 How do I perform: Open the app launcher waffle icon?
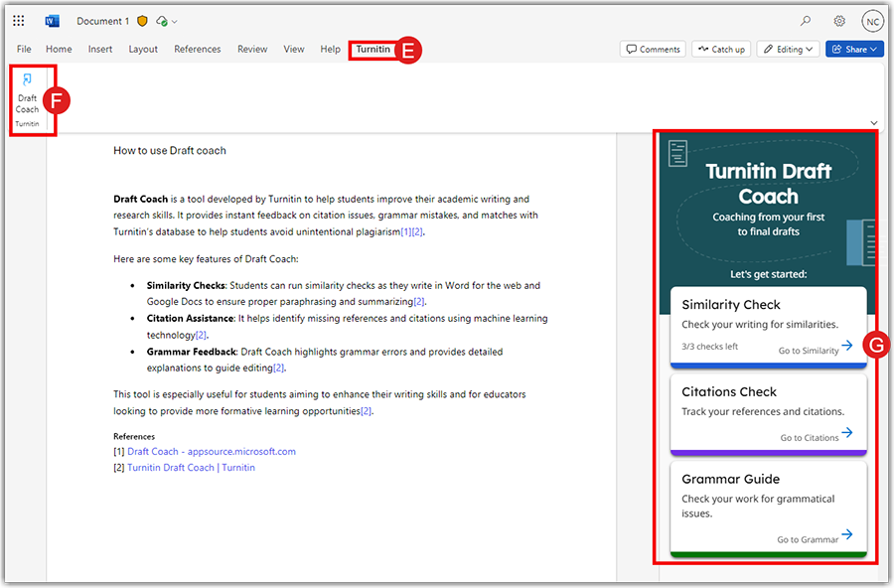(x=19, y=21)
